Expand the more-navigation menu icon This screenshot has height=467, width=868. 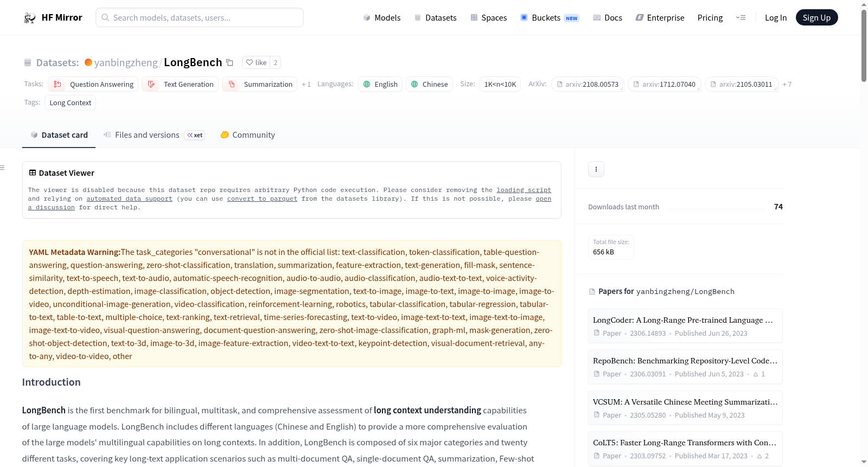coord(741,18)
